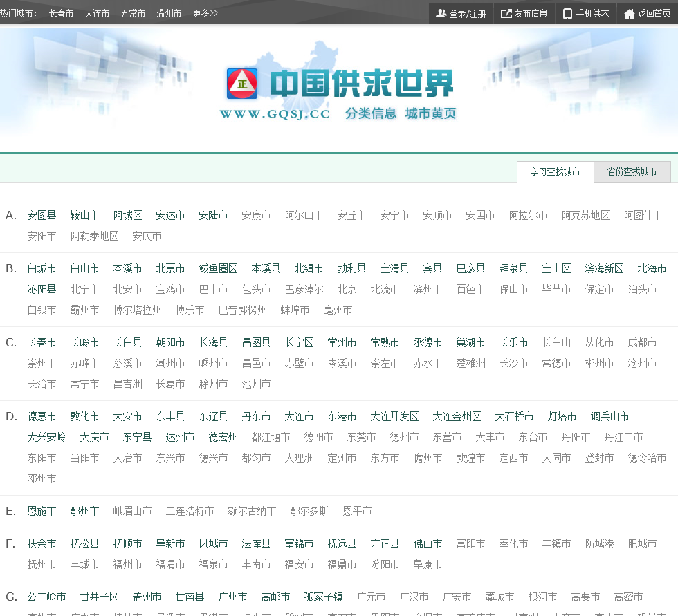Open 朝阳市 in section C
The height and width of the screenshot is (616, 678).
[x=170, y=342]
